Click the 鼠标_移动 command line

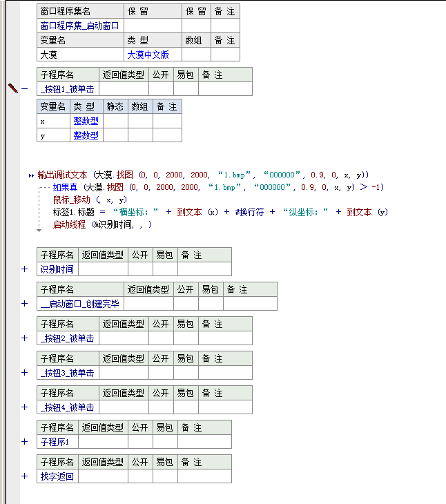pos(90,200)
